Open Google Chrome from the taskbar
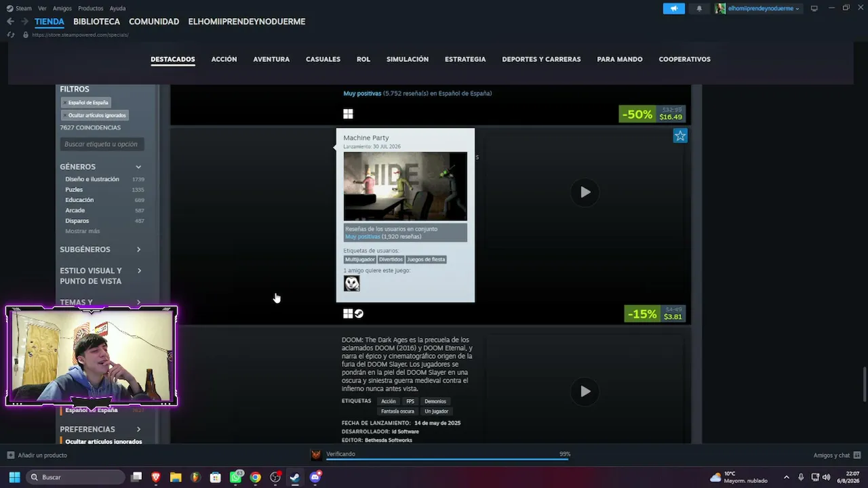 (255, 477)
